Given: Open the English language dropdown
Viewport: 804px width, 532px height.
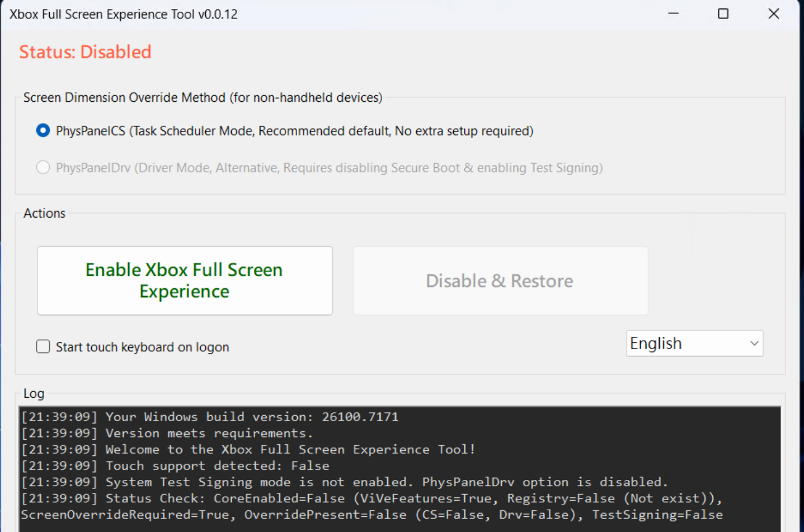Looking at the screenshot, I should 694,343.
